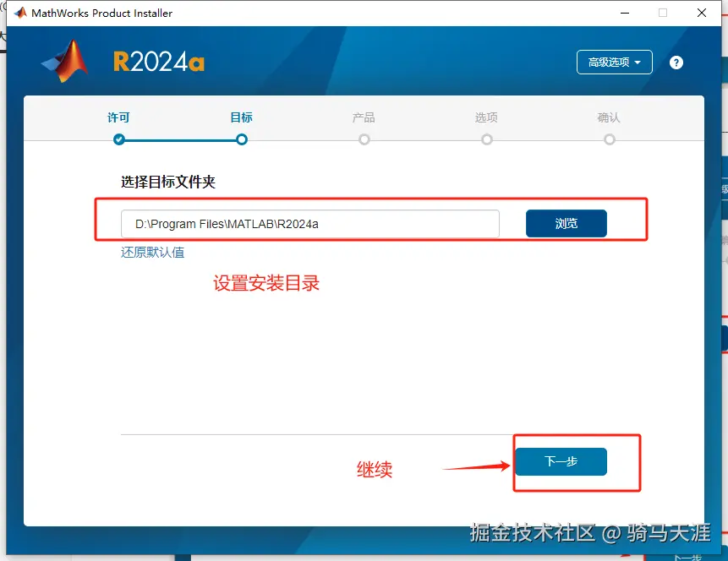Screen dimensions: 728x561
Task: Click the 选择目标文件夹 heading text
Action: tap(168, 182)
